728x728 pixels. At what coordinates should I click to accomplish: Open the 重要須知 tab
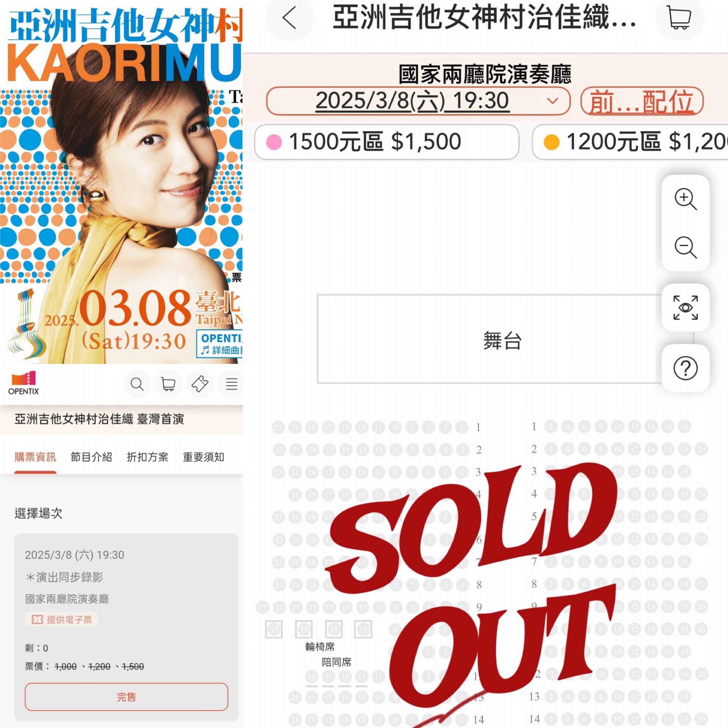pos(204,457)
